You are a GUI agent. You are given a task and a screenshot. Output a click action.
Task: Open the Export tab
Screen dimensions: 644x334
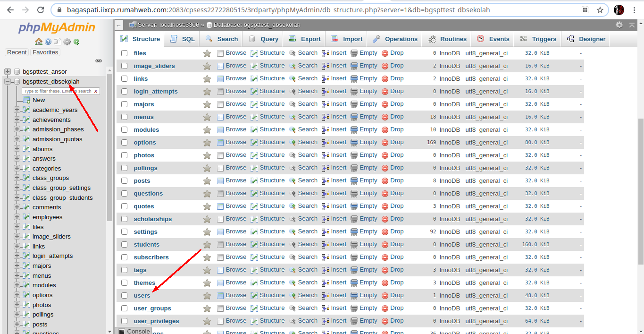pos(304,39)
